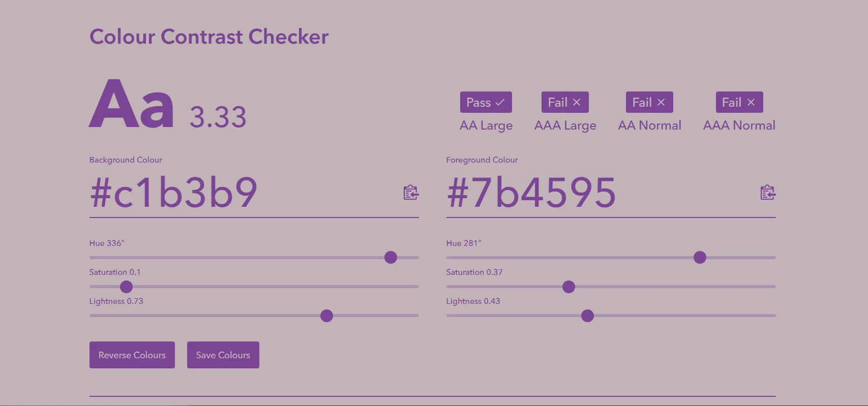Click the foreground Hue slider handle
The height and width of the screenshot is (406, 868).
click(700, 258)
